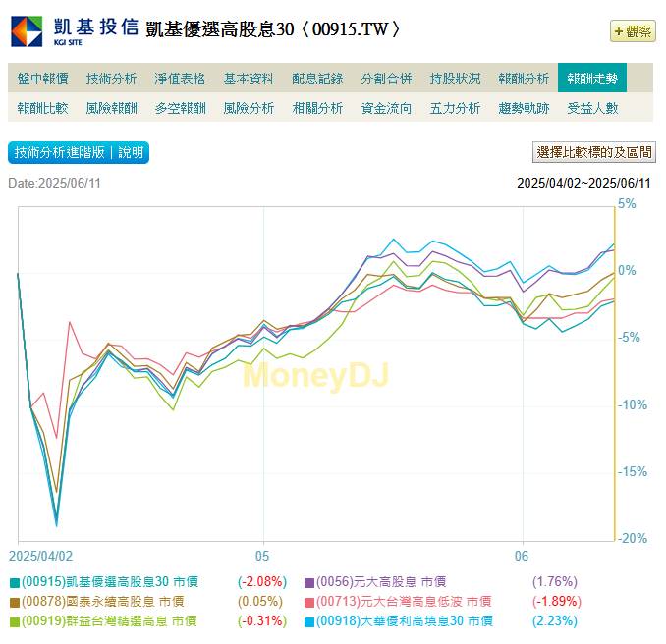
Task: Click the date range 2025/04/02~2025/06/11 text
Action: click(x=583, y=183)
